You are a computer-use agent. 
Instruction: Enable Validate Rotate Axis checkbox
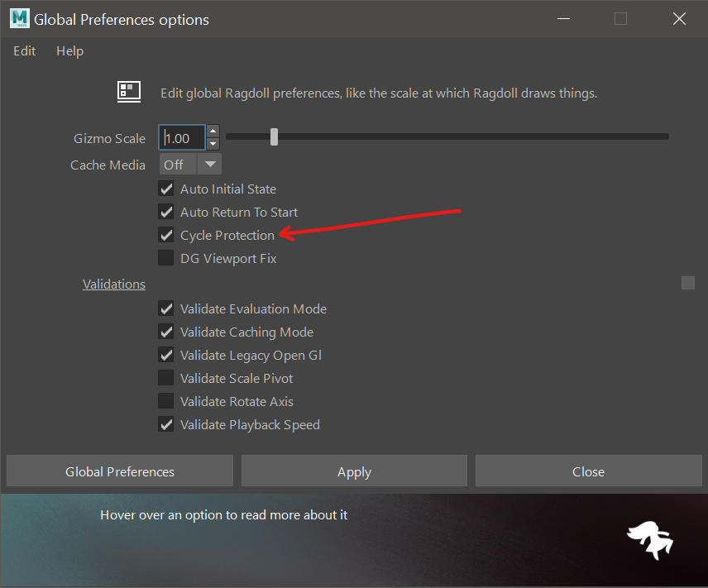coord(166,401)
